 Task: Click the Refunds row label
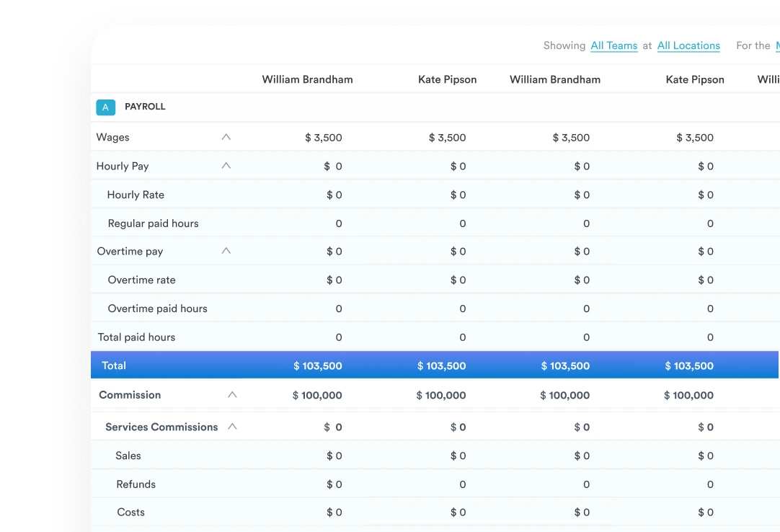[136, 484]
